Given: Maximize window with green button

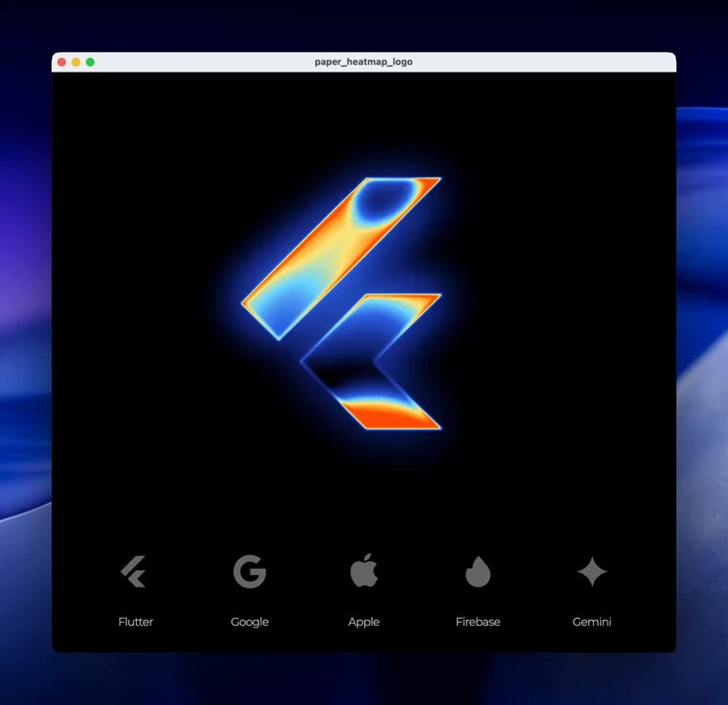Looking at the screenshot, I should [x=91, y=62].
